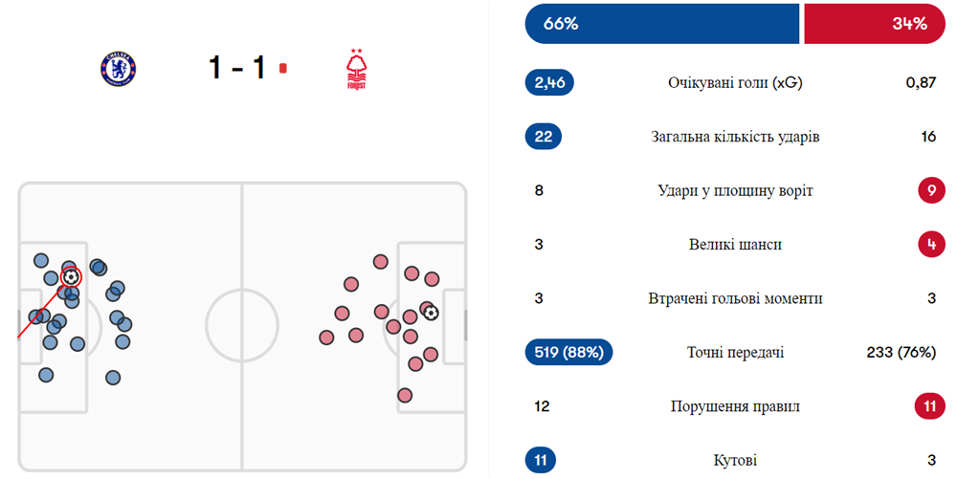Click the topmost pink Forest shot marker
980x479 pixels.
[380, 261]
